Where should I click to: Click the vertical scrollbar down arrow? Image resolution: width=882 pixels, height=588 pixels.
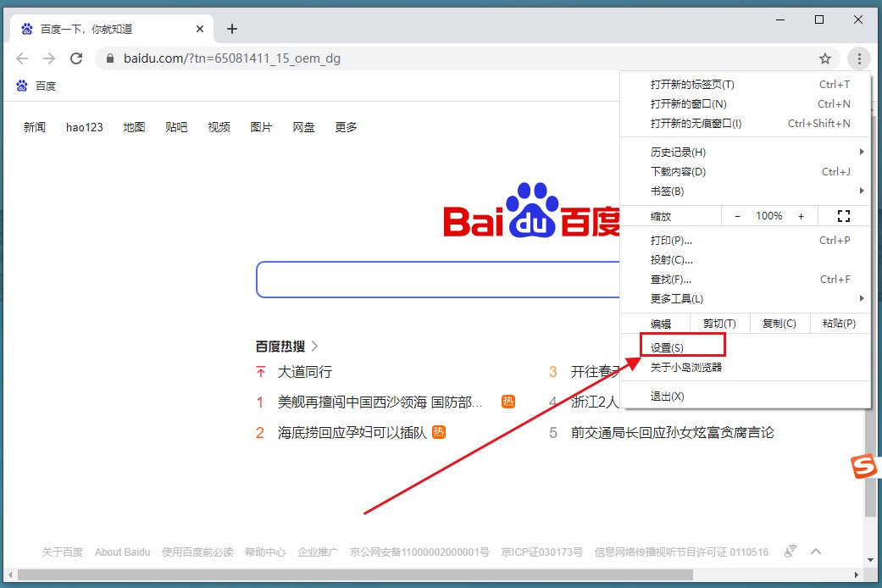[x=871, y=560]
